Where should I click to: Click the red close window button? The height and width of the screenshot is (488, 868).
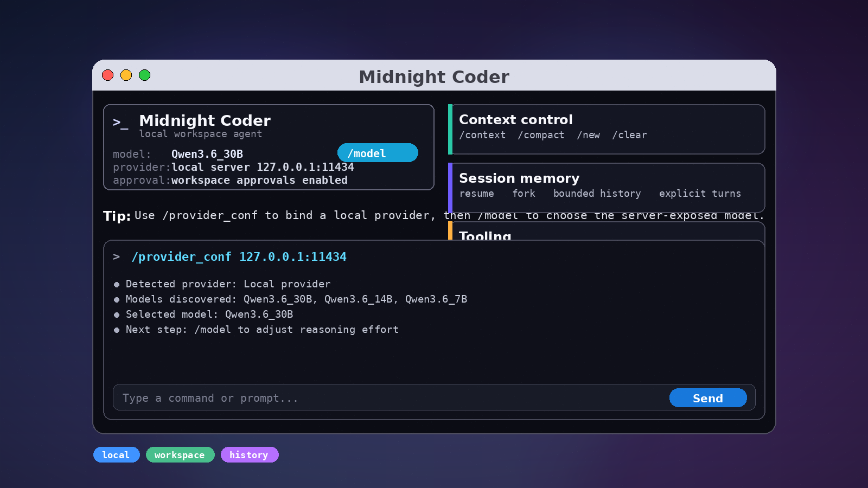[108, 75]
